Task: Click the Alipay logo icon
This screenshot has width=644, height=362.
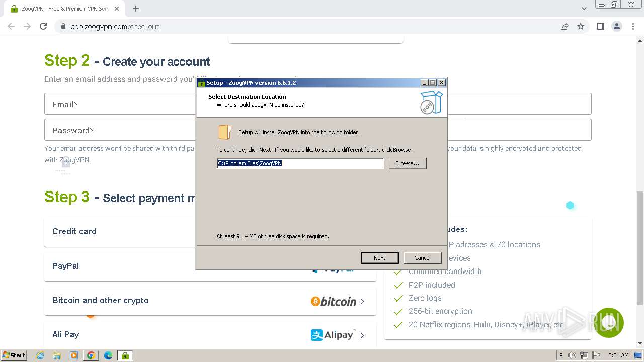Action: (x=334, y=335)
